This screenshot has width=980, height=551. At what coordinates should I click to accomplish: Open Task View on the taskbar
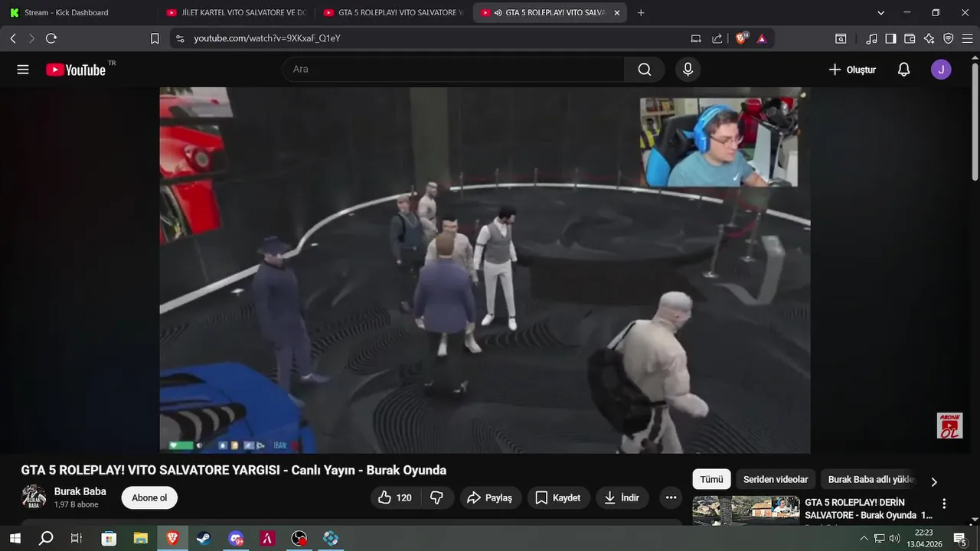pyautogui.click(x=77, y=539)
